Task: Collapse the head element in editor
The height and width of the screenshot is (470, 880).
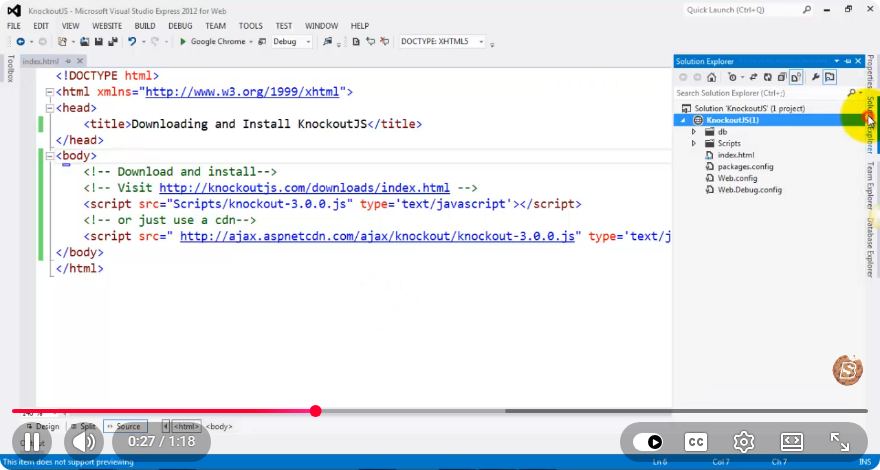Action: click(50, 108)
